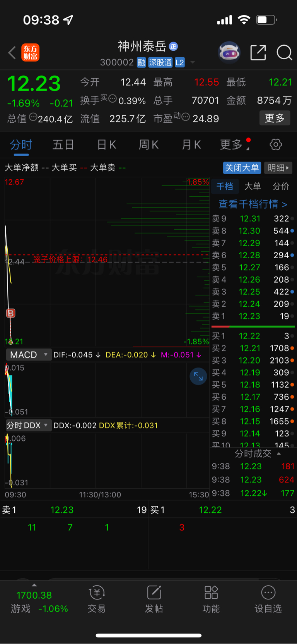Tap the 深股通 tag
This screenshot has width=297, height=644.
(160, 62)
